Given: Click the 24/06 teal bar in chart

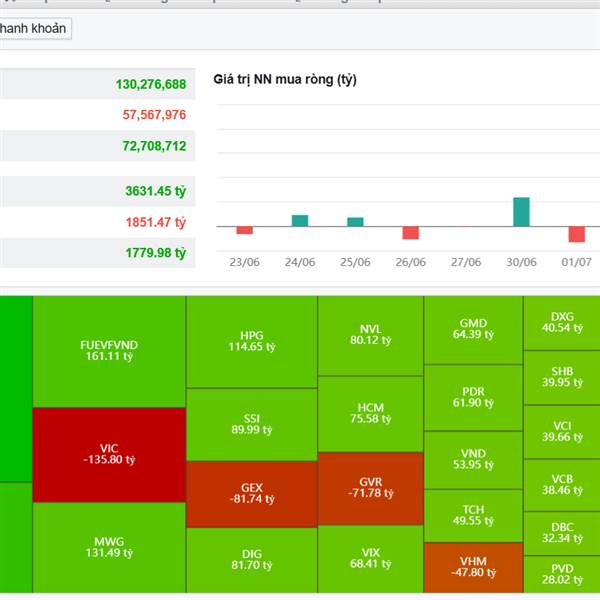Looking at the screenshot, I should coord(300,221).
